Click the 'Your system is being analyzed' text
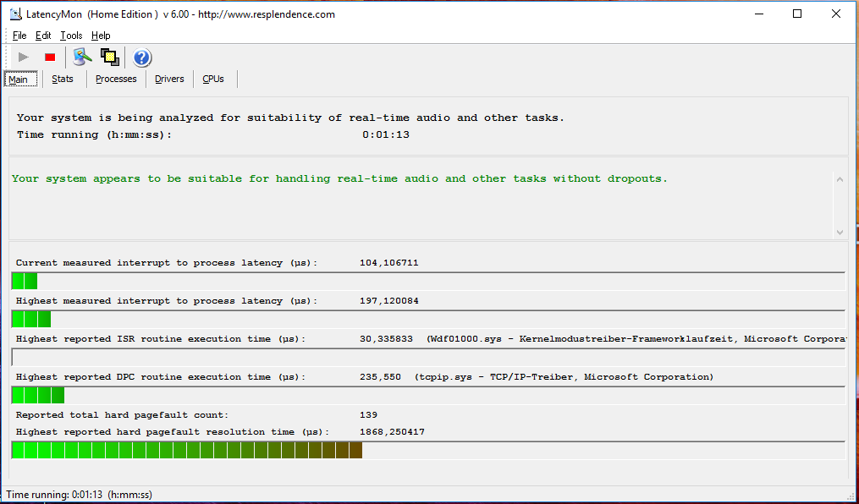859x504 pixels. (290, 118)
